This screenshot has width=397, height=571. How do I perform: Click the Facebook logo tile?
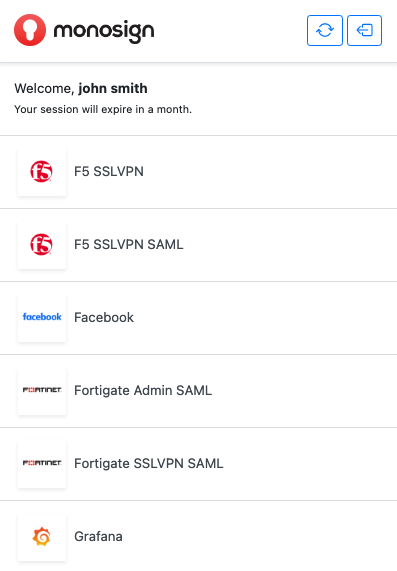(42, 317)
